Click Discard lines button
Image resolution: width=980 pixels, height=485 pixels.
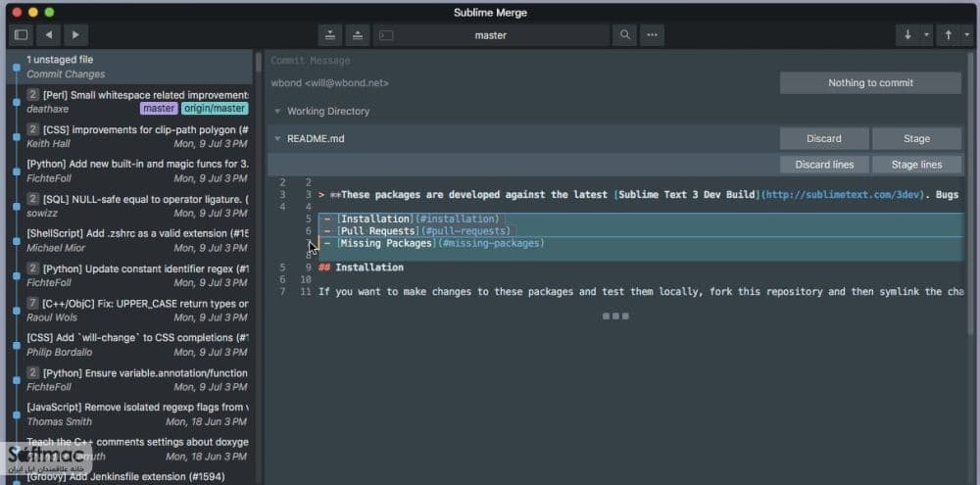pyautogui.click(x=824, y=165)
